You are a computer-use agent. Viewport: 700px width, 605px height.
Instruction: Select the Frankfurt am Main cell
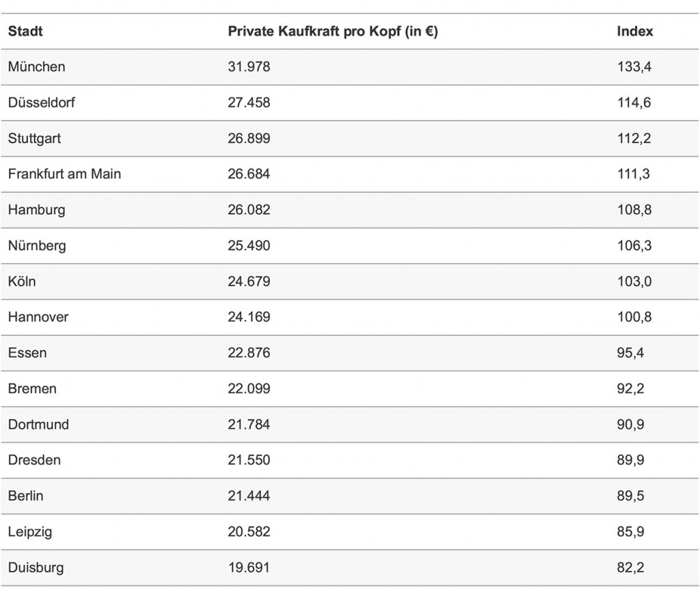click(x=64, y=174)
